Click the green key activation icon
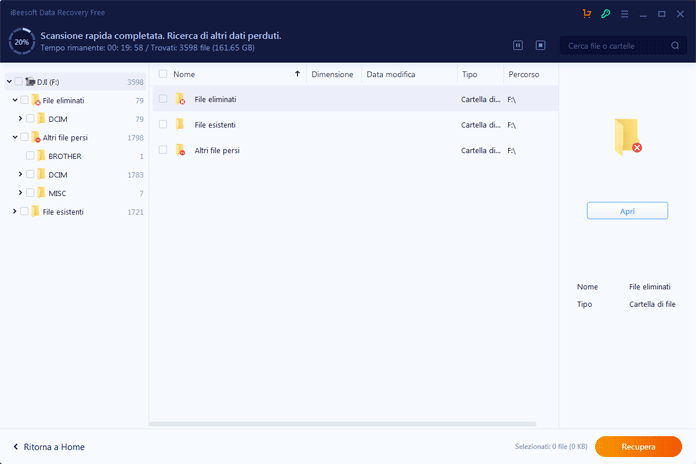Screen dimensions: 696x464 [605, 14]
